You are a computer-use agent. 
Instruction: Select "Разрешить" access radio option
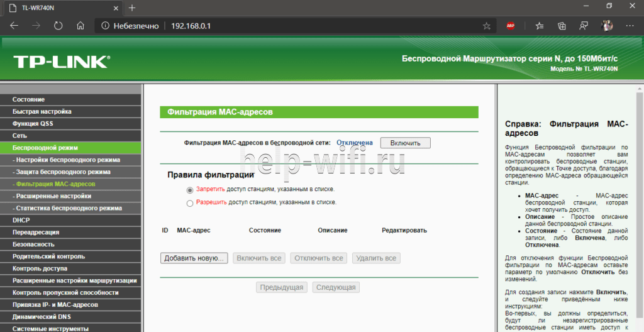(190, 203)
